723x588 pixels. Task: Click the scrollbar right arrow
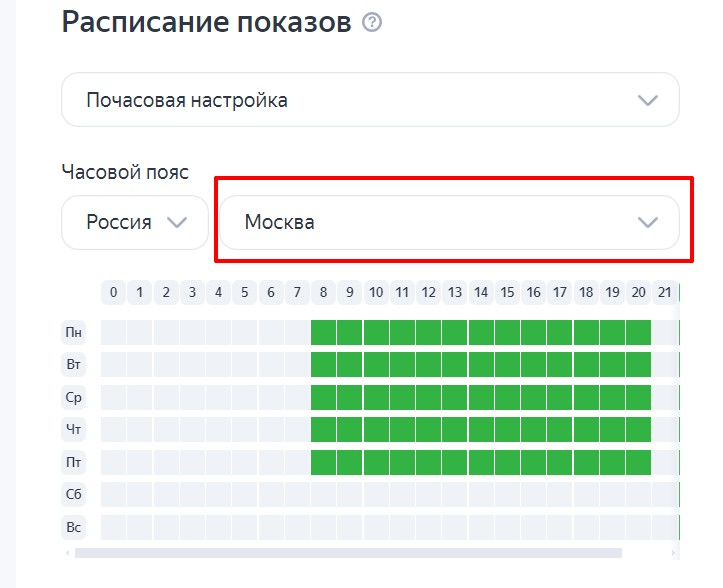675,553
